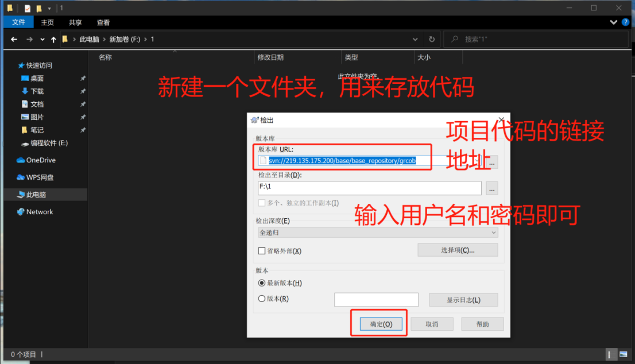Screen dimensions: 635x364
Task: Open 桌面 in the navigation pane
Action: tap(37, 78)
